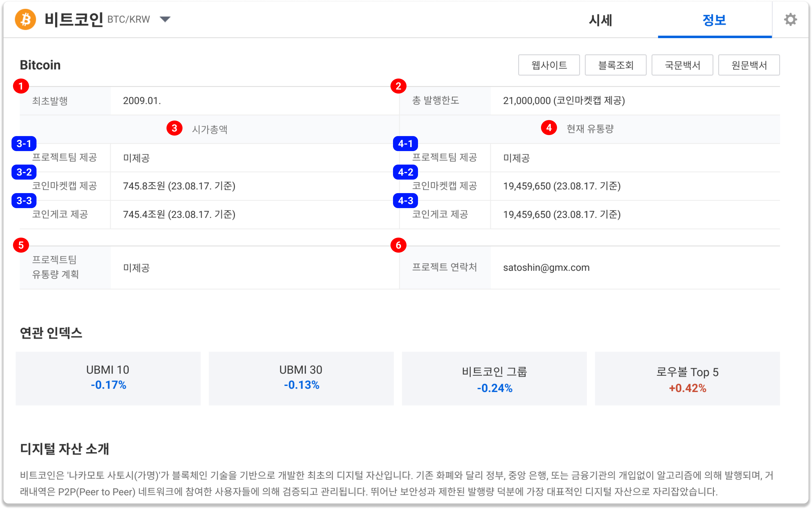Screen dimensions: 812x509
Task: Click the red marker 1 next to 최초발행
Action: pyautogui.click(x=21, y=87)
